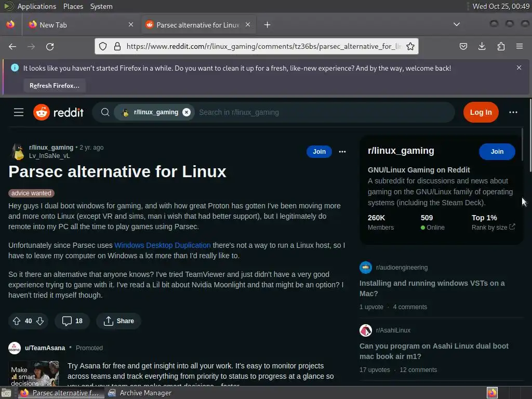Open Installing and running windows VSTs post
This screenshot has height=399, width=532.
(x=432, y=288)
